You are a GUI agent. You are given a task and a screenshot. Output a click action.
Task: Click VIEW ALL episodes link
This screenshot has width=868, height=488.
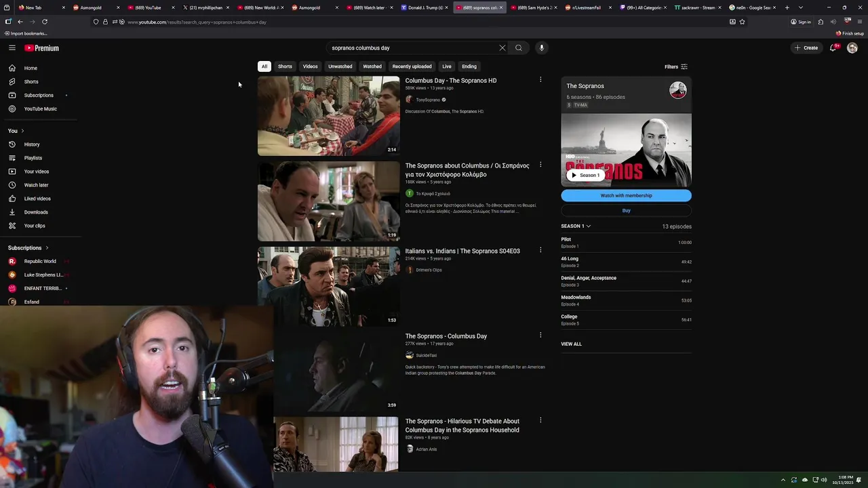[x=571, y=344]
